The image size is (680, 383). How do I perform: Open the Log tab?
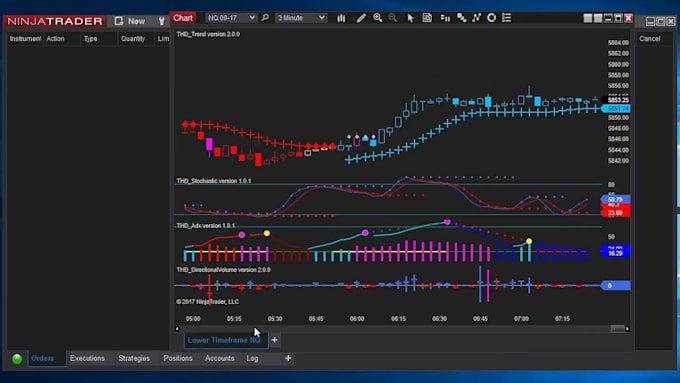(252, 358)
